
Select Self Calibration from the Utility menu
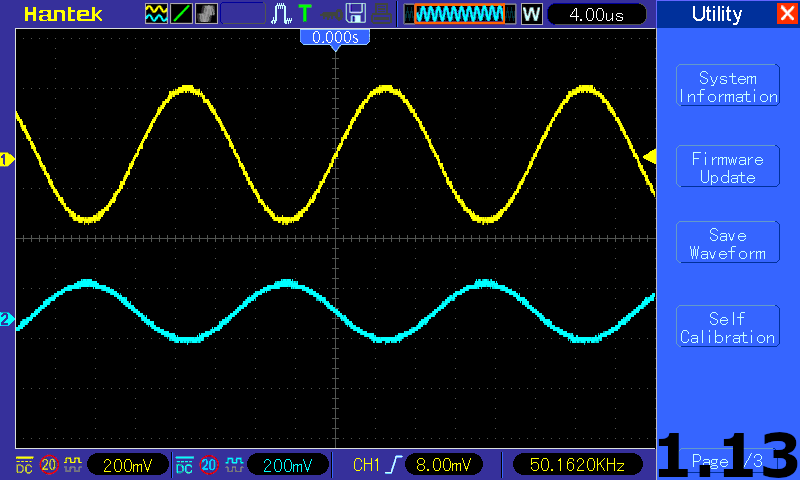tap(727, 328)
